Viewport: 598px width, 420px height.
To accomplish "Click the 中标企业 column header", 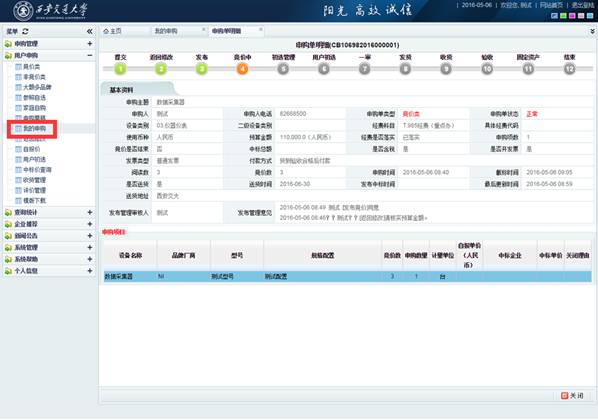I will pos(510,256).
